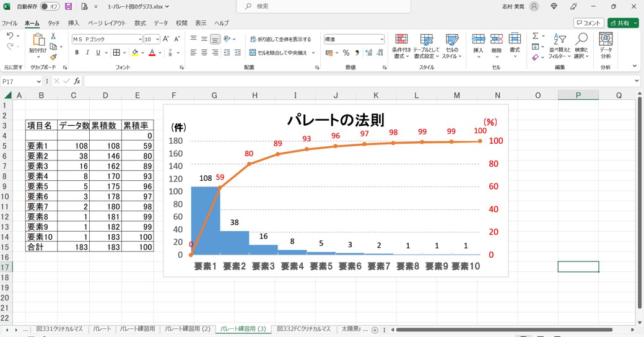Click the コメント button

[588, 23]
